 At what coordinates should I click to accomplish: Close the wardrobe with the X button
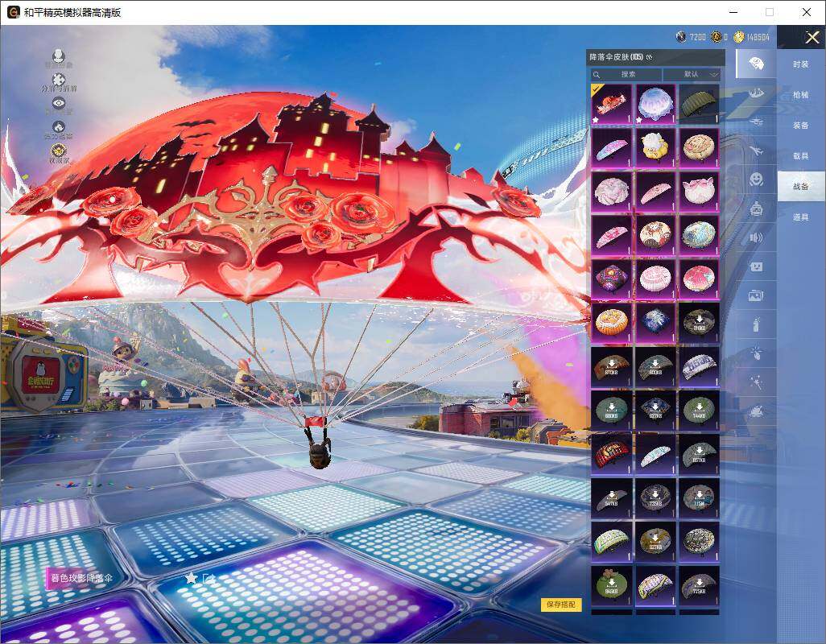click(x=812, y=38)
